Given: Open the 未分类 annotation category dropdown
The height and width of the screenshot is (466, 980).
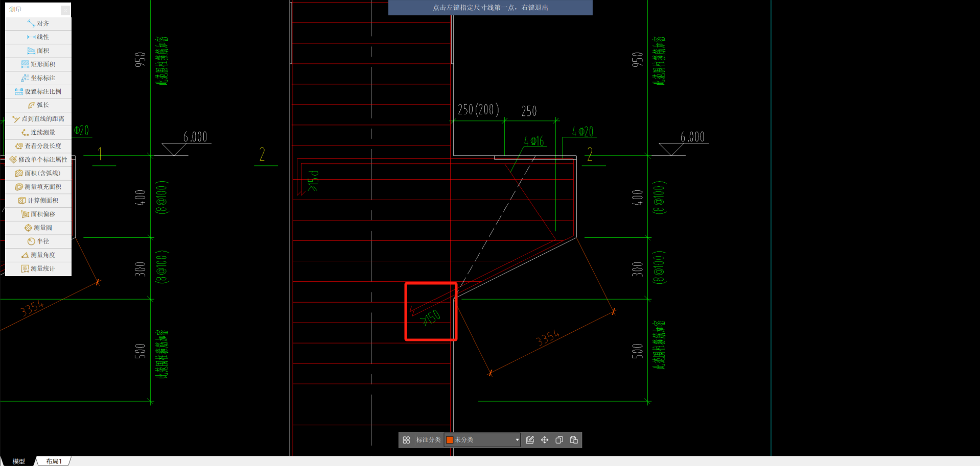Looking at the screenshot, I should click(482, 440).
